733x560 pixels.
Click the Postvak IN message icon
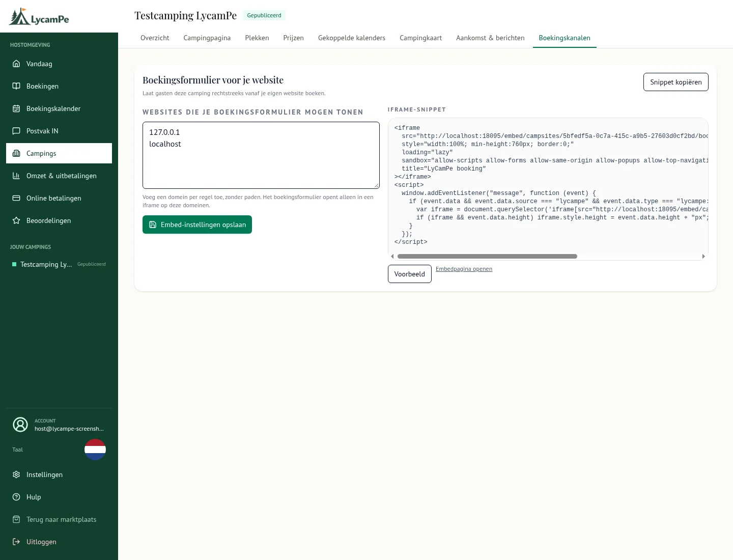point(16,131)
